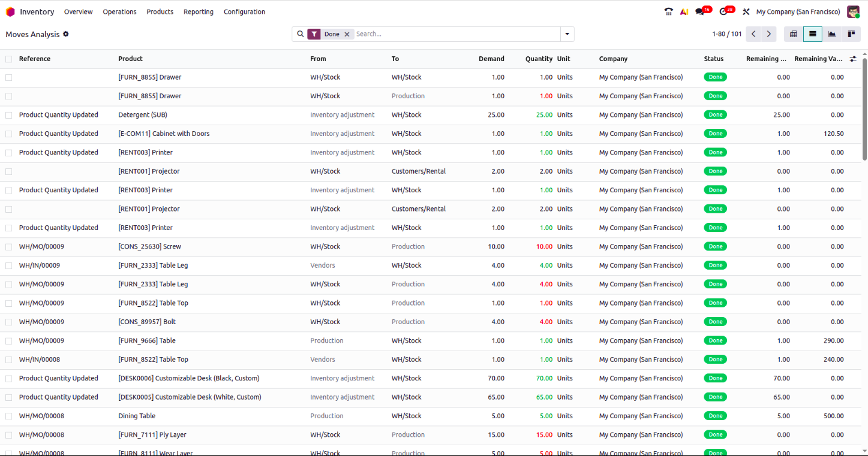Viewport: 868px width, 456px height.
Task: Remove the Done filter tag
Action: pos(347,34)
